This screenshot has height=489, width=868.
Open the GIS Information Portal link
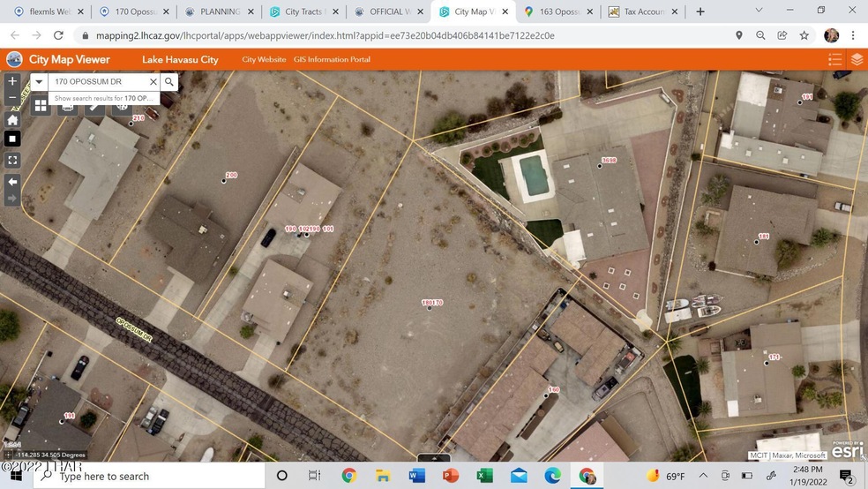coord(332,60)
